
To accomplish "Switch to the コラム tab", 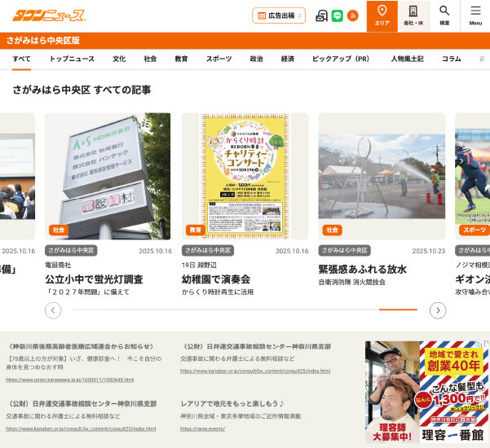I will tap(451, 59).
